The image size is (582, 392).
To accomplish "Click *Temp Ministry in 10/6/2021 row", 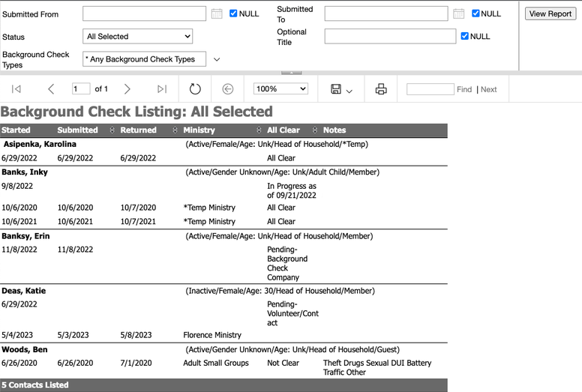I will point(209,221).
